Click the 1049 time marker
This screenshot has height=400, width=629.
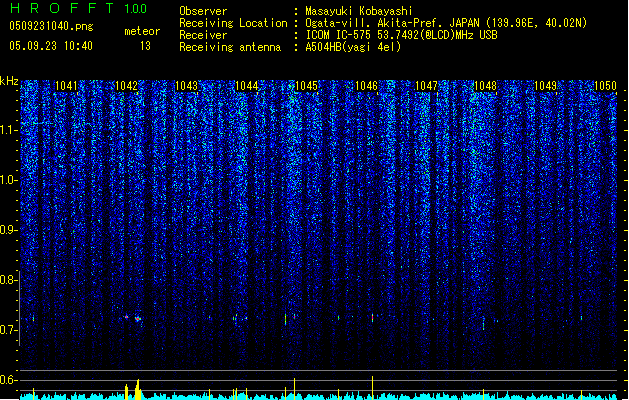(546, 86)
